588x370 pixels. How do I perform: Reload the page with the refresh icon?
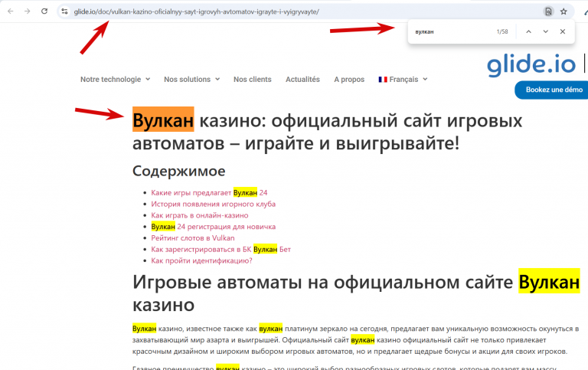(44, 11)
